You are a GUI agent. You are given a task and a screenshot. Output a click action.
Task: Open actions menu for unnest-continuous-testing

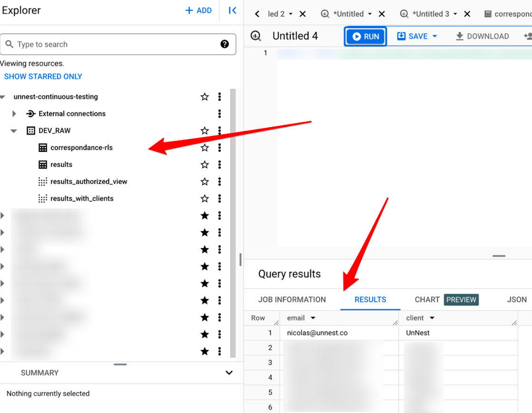tap(219, 97)
